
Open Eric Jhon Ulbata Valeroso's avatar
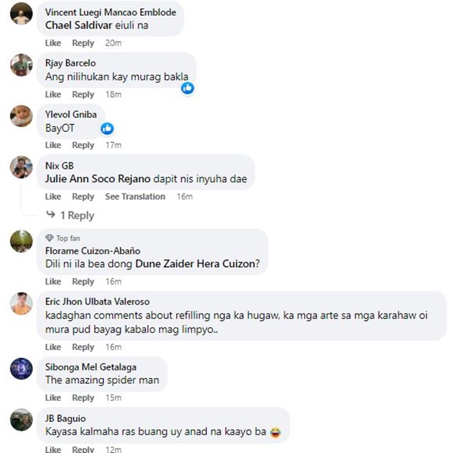[22, 303]
